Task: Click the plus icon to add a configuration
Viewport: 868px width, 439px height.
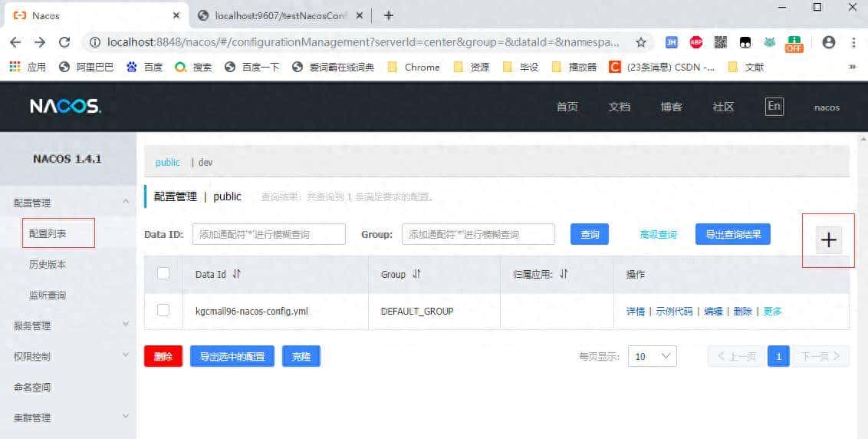Action: click(828, 240)
